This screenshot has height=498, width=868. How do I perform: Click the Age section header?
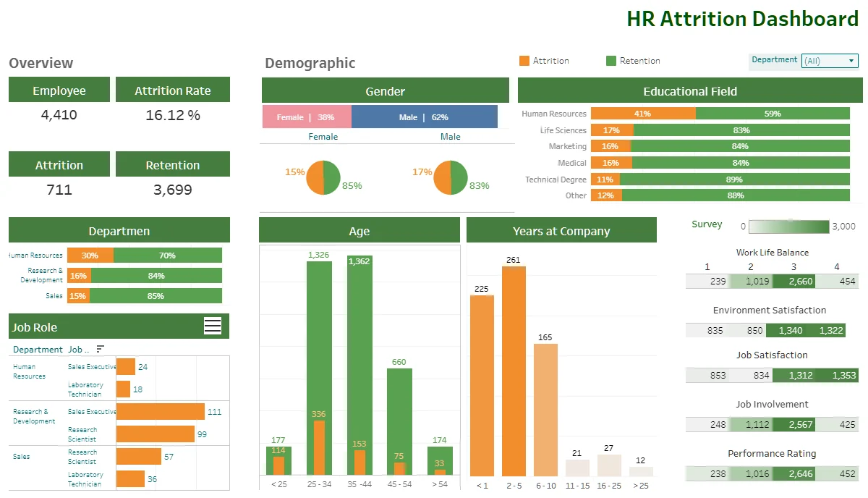(359, 231)
